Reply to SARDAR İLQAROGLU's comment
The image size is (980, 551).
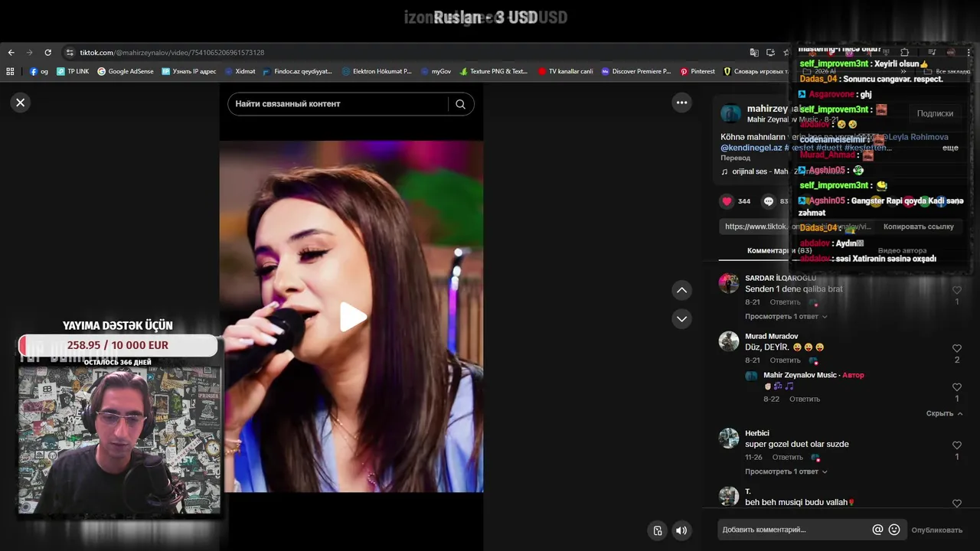pos(785,302)
